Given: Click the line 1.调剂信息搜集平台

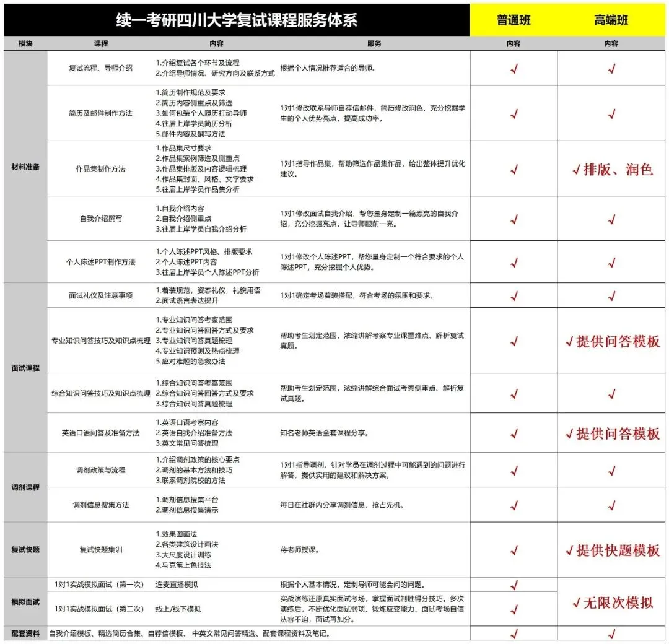Looking at the screenshot, I should (187, 500).
